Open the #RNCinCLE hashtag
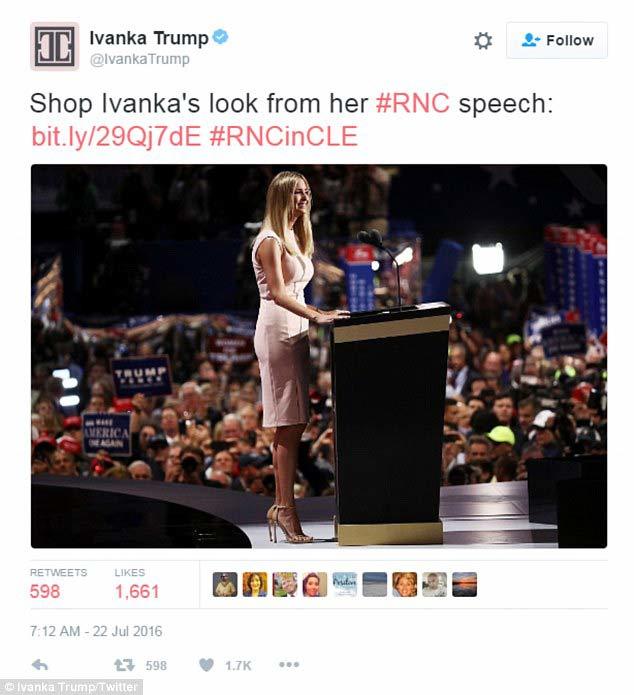Screen dimensions: 634x695 pos(283,136)
